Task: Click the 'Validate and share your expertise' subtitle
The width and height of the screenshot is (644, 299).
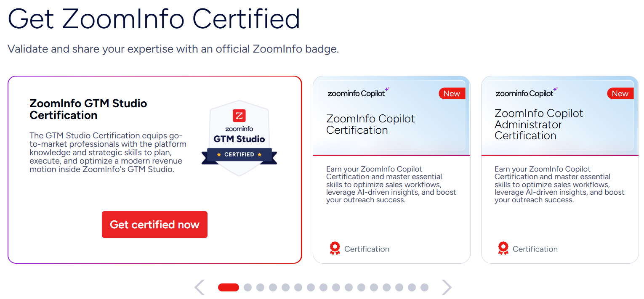Action: 173,49
